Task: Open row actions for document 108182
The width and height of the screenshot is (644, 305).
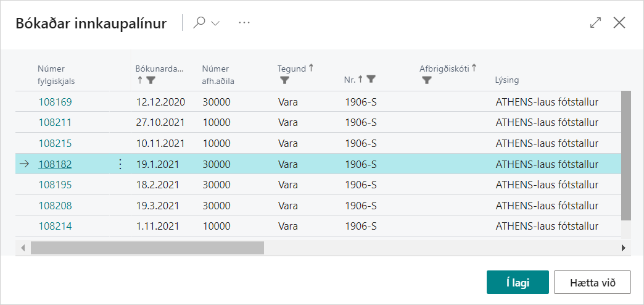Action: [120, 164]
